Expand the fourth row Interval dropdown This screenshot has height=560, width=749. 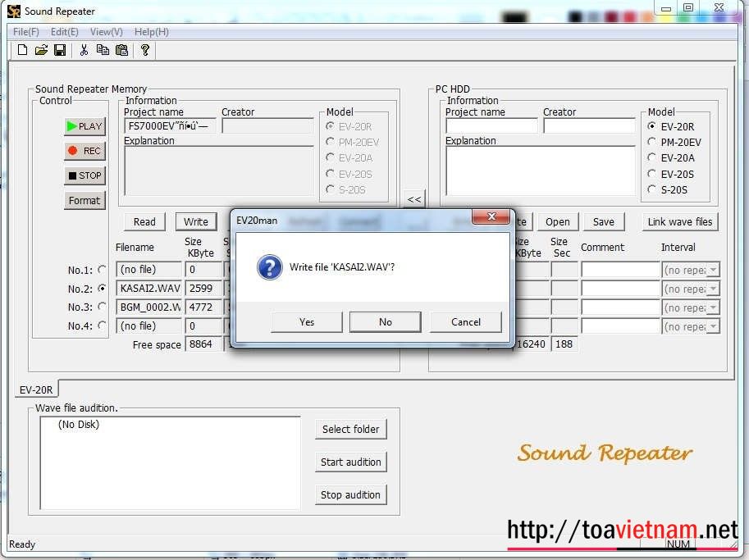pos(713,326)
